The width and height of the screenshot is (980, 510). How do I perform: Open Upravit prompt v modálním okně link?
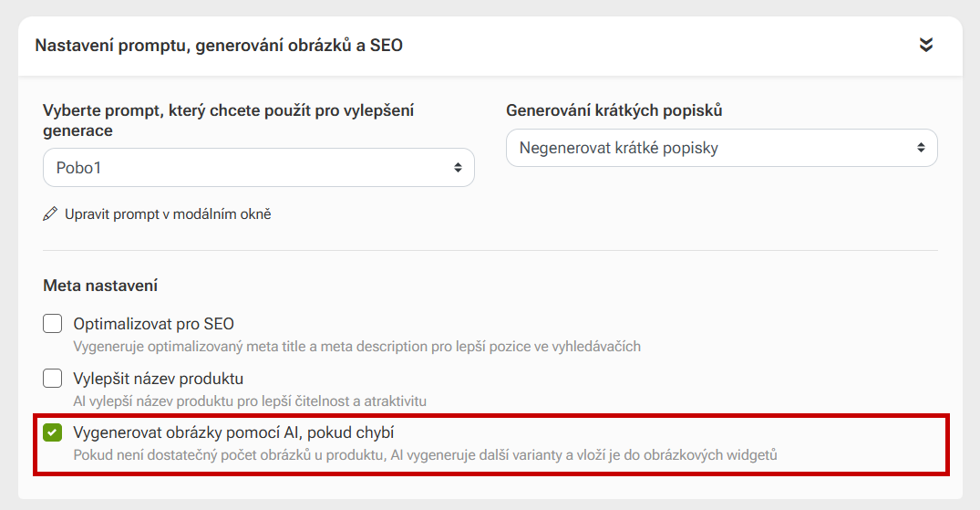click(x=168, y=214)
